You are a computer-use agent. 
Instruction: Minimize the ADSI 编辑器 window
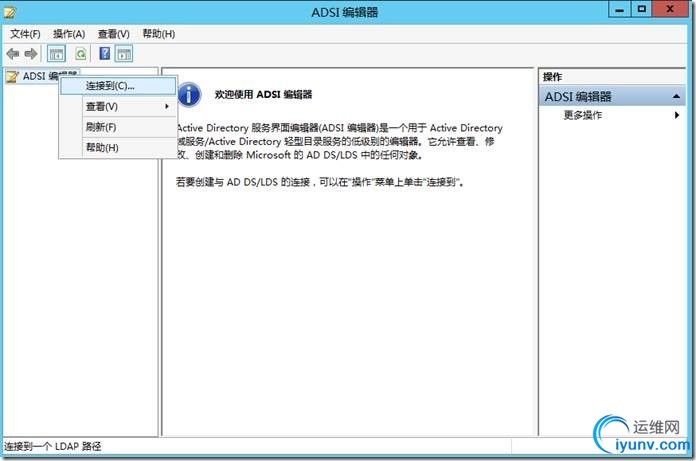[620, 9]
